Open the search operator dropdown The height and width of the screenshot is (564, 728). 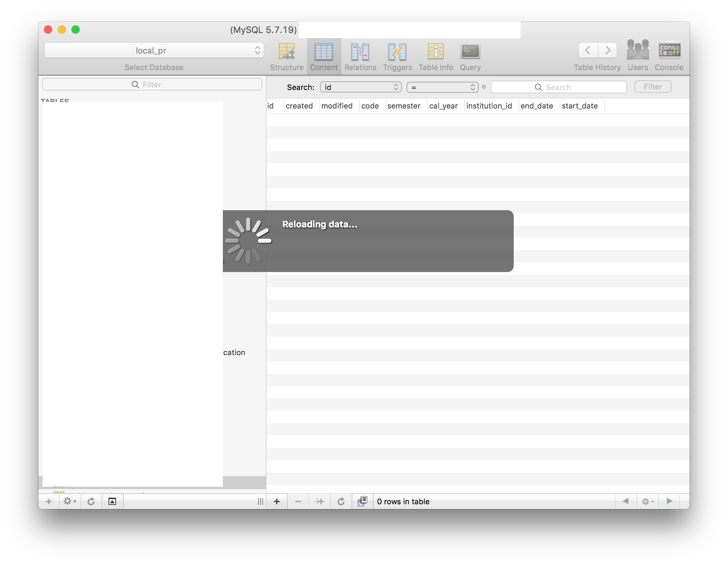(x=442, y=87)
